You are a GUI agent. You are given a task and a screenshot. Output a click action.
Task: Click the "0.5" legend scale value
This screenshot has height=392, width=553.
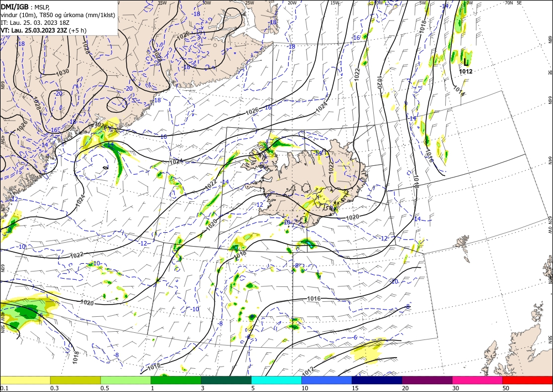tap(105, 388)
